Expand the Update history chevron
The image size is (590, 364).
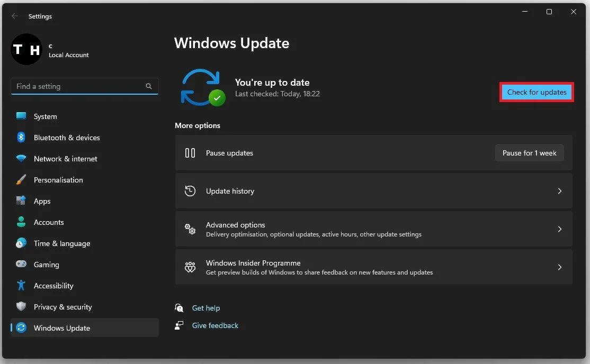click(559, 191)
